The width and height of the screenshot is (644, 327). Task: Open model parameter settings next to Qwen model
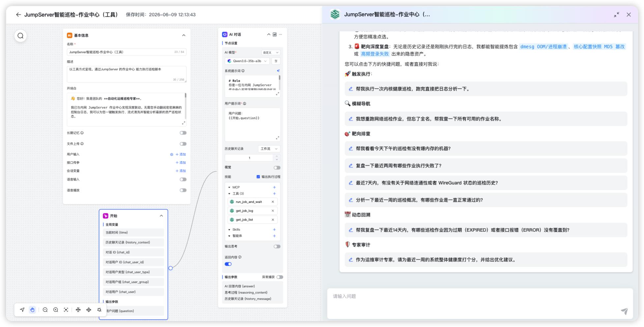click(x=276, y=61)
